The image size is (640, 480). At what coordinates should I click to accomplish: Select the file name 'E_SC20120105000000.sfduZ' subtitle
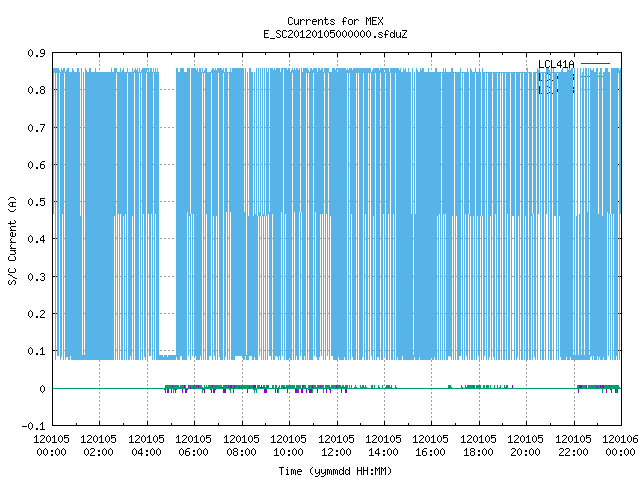pos(335,34)
